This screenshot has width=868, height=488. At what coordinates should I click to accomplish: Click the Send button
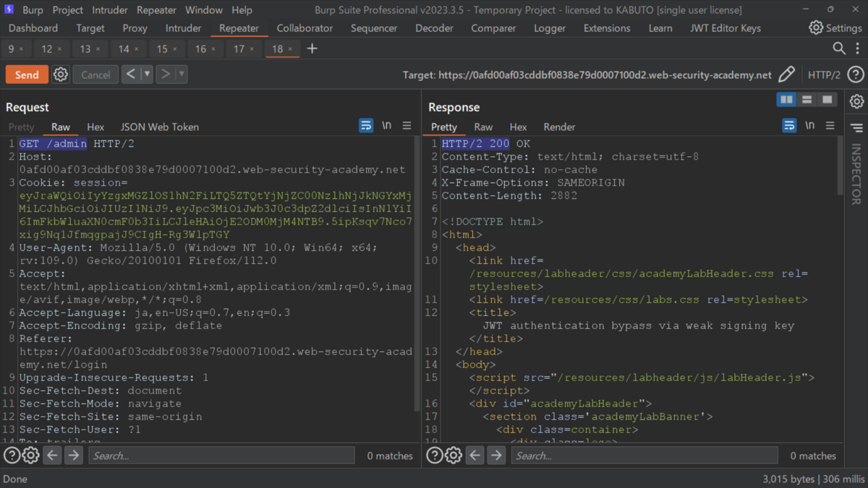27,74
